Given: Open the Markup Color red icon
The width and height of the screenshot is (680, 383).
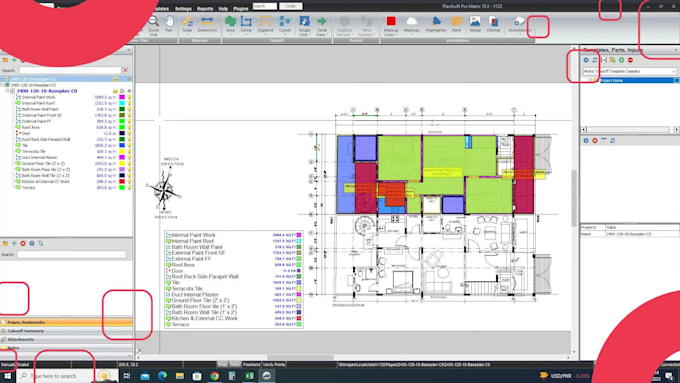Looking at the screenshot, I should click(391, 21).
